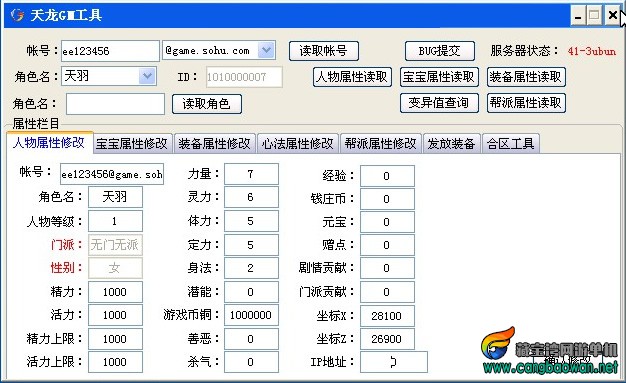Select the 人物属性修改 tab
This screenshot has width=626, height=383.
(x=50, y=142)
